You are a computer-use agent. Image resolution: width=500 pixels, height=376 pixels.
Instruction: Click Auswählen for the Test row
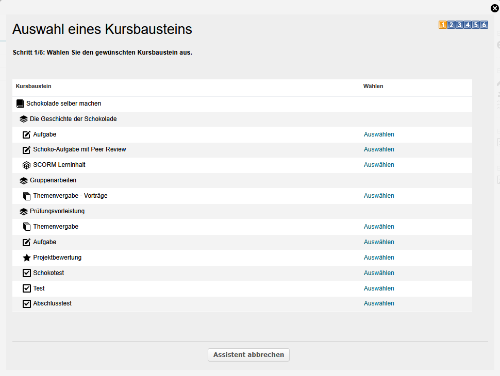[x=379, y=288]
